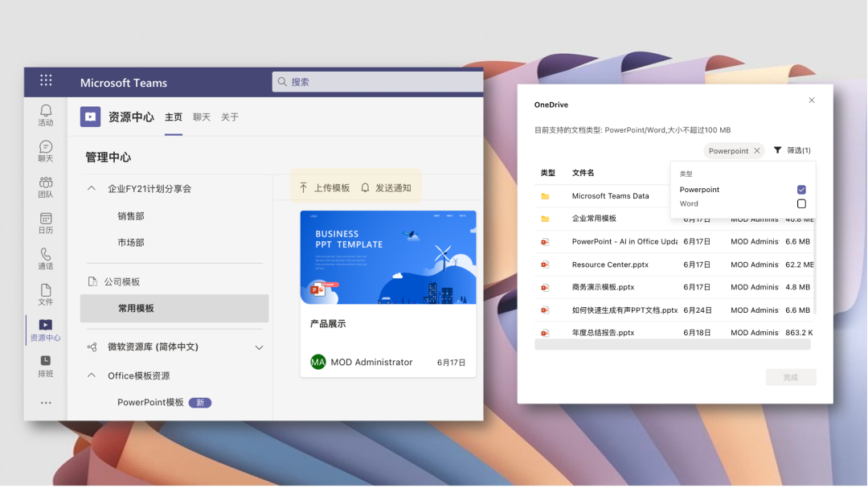Click the folder icon for Microsoft Teams Data
Image resolution: width=868 pixels, height=488 pixels.
point(545,196)
